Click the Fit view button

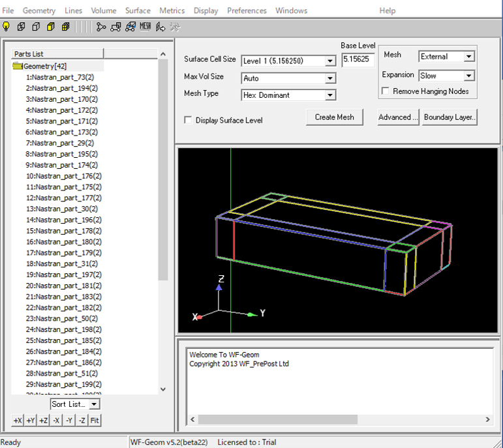click(x=95, y=421)
